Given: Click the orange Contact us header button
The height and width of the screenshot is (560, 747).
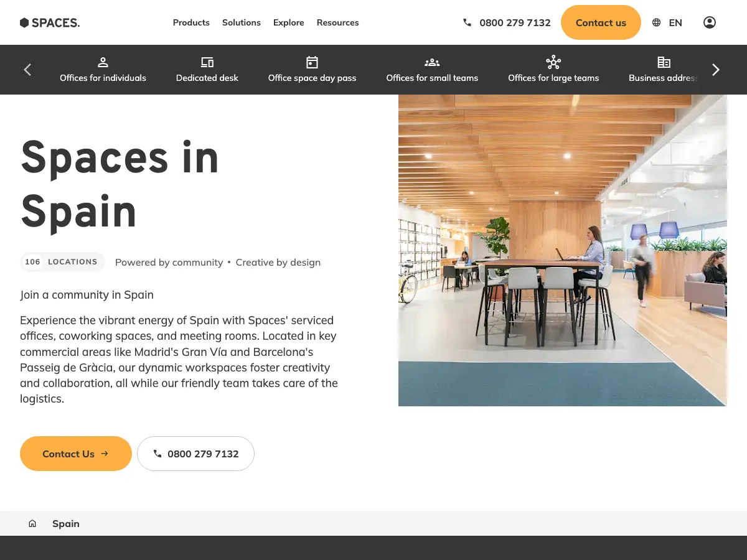Looking at the screenshot, I should pos(601,22).
